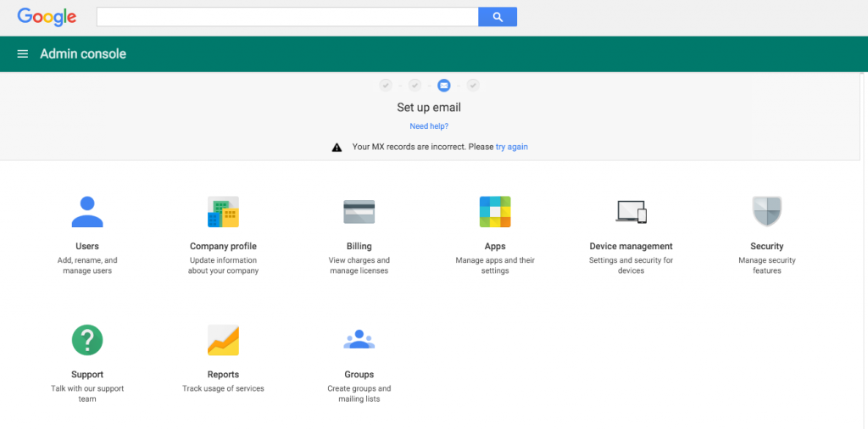Image resolution: width=868 pixels, height=429 pixels.
Task: Focus the Google search input field
Action: coord(287,17)
